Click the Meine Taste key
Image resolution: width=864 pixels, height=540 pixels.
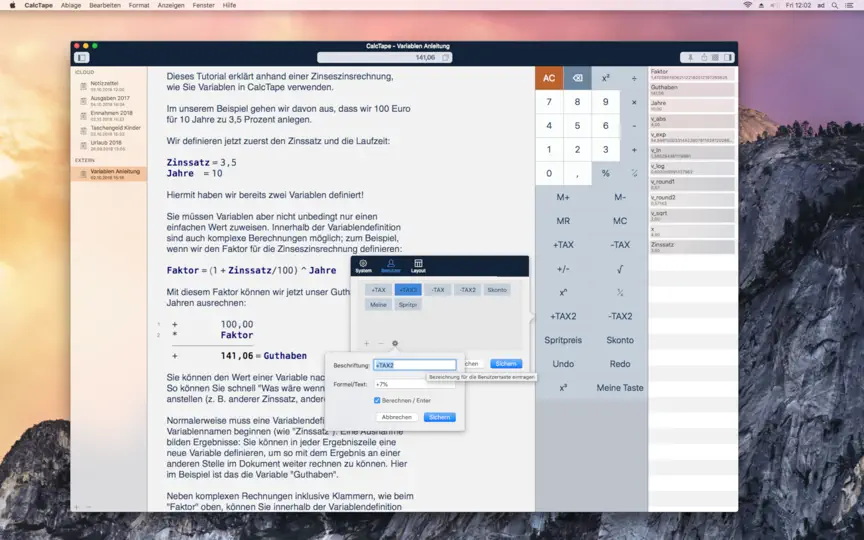pyautogui.click(x=620, y=388)
